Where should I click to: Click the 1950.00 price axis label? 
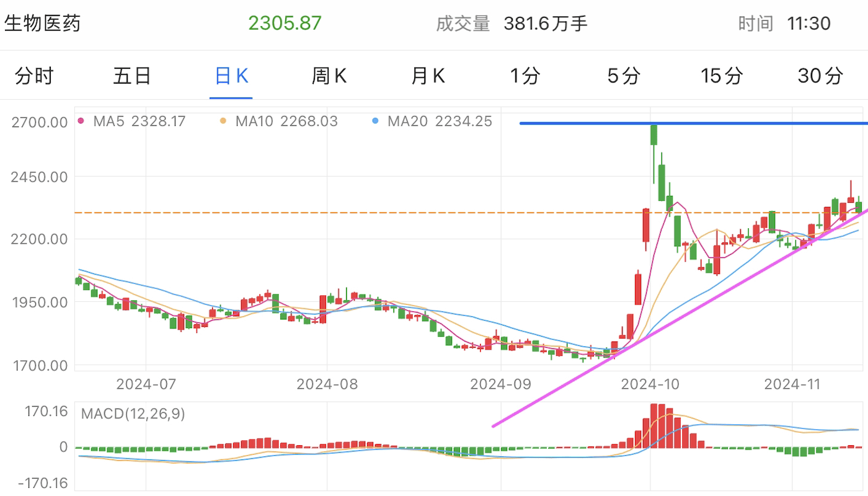(x=39, y=302)
